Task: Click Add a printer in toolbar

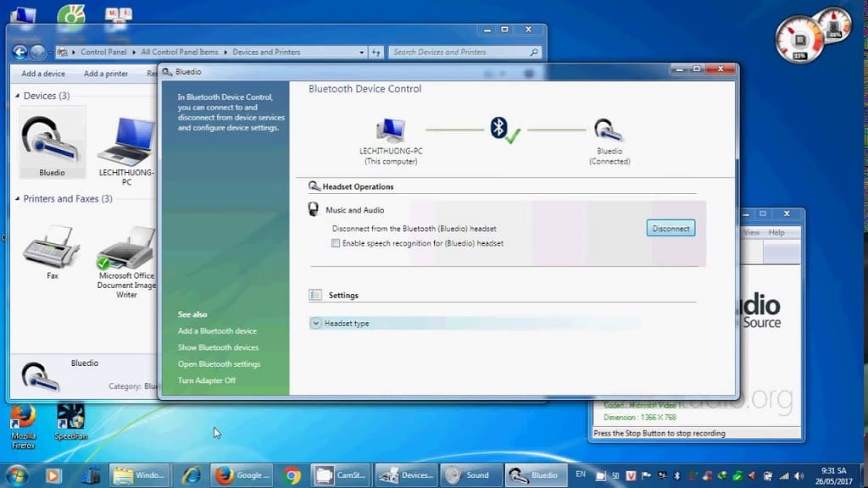Action: [106, 74]
